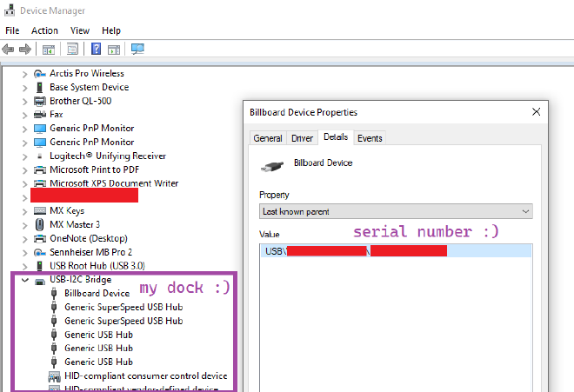Click the Device Manager title bar icon
Viewport: 574px width, 392px height.
[x=10, y=10]
